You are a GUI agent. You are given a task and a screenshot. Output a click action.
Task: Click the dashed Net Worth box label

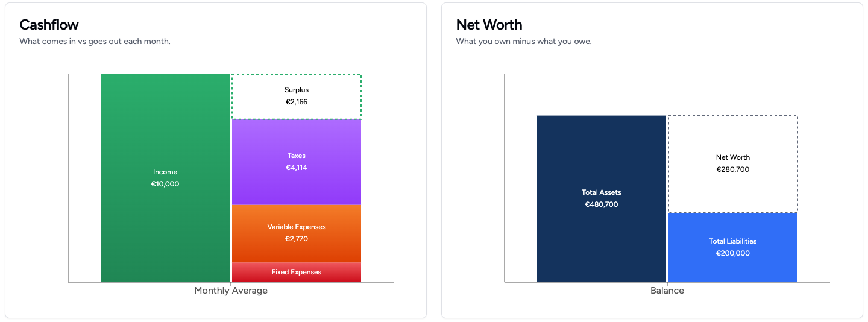(732, 157)
